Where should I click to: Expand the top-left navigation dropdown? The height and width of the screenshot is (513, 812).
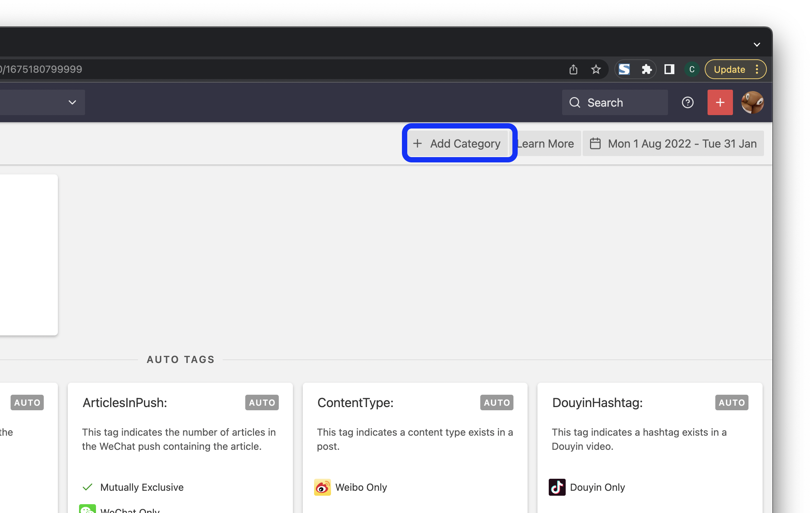pos(70,102)
